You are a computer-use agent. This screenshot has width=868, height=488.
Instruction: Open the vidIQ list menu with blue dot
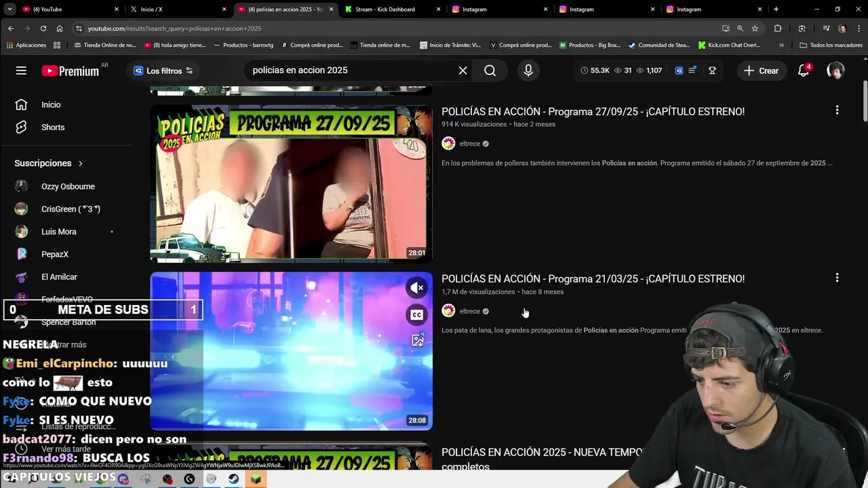click(692, 70)
